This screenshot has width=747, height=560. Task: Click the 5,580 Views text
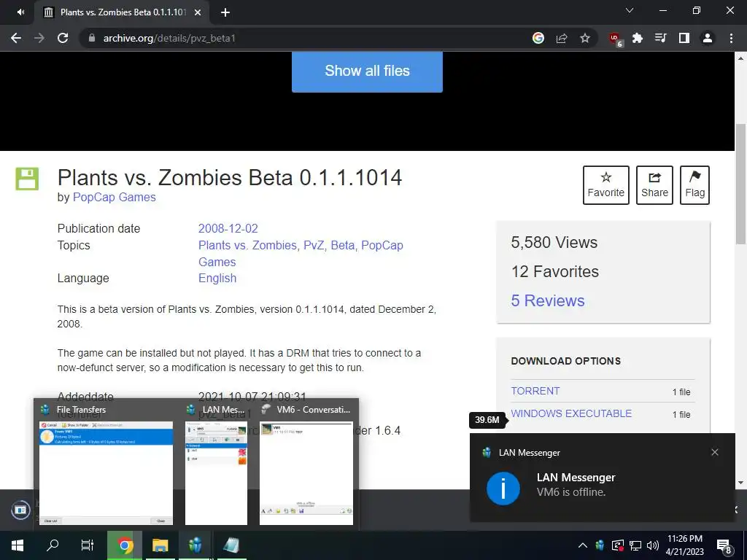(x=554, y=242)
